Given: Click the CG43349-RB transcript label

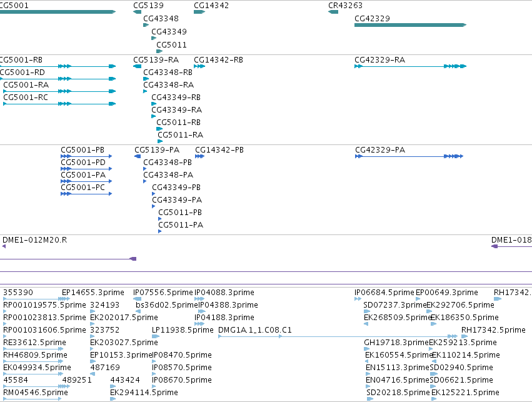Looking at the screenshot, I should click(176, 98).
